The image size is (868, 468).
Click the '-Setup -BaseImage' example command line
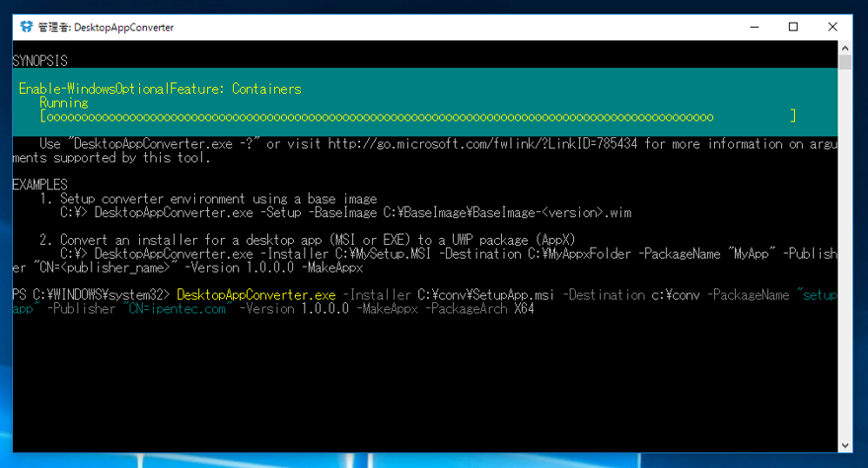346,212
